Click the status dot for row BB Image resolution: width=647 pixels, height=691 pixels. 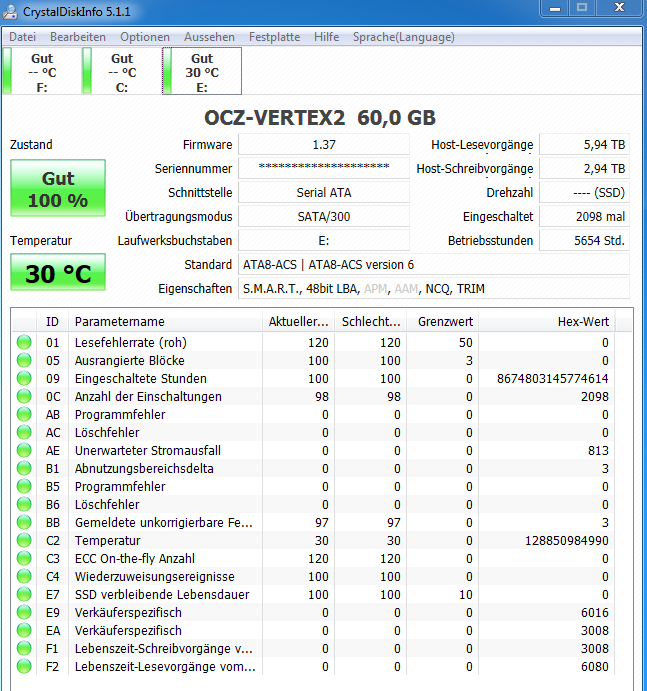tap(24, 523)
